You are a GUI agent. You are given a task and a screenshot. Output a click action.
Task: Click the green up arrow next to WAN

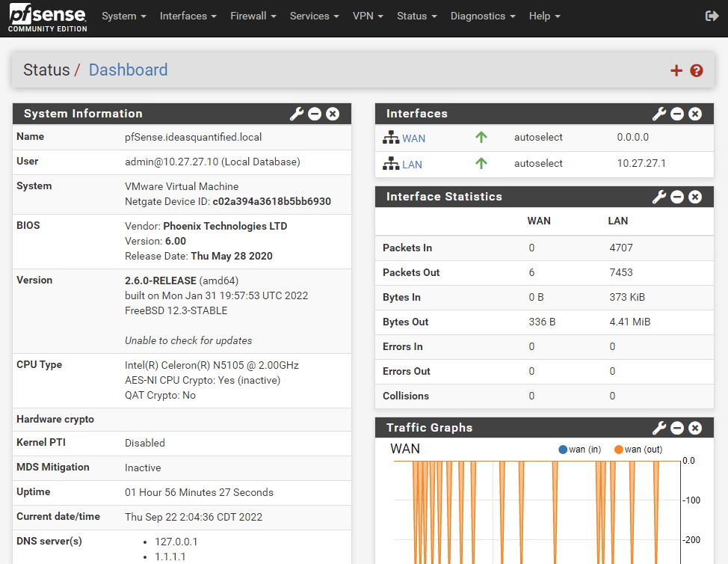coord(481,137)
